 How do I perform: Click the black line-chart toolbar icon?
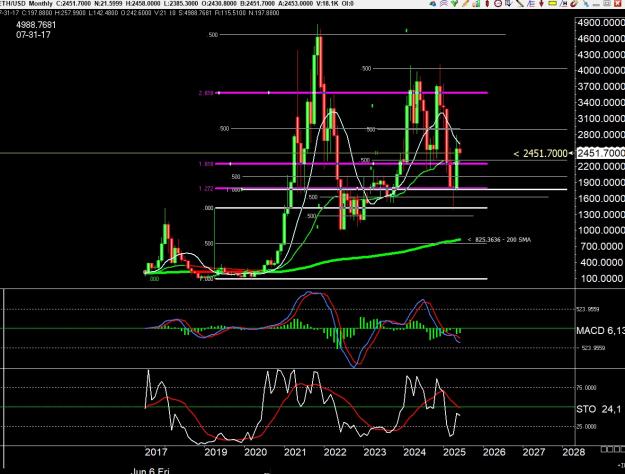(x=563, y=3)
